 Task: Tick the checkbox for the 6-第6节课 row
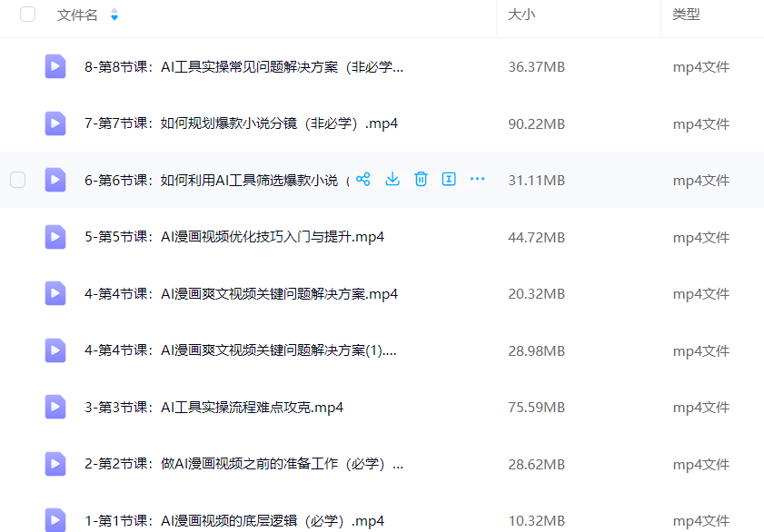point(18,180)
